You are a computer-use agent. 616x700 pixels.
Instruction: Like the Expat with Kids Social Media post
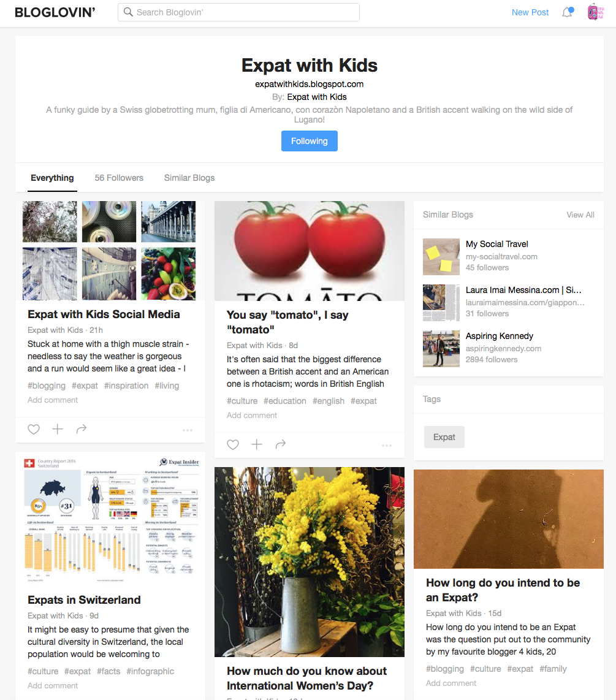34,429
